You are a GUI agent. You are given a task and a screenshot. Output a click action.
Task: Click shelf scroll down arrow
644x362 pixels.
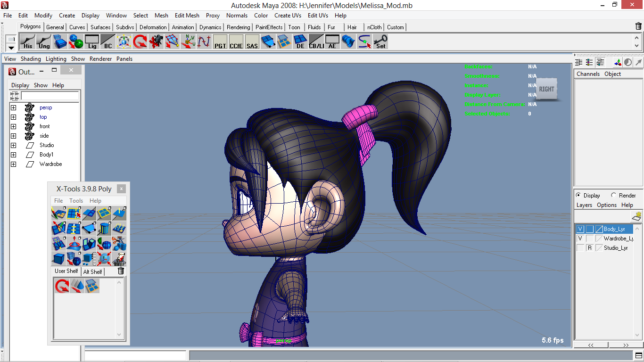[637, 46]
